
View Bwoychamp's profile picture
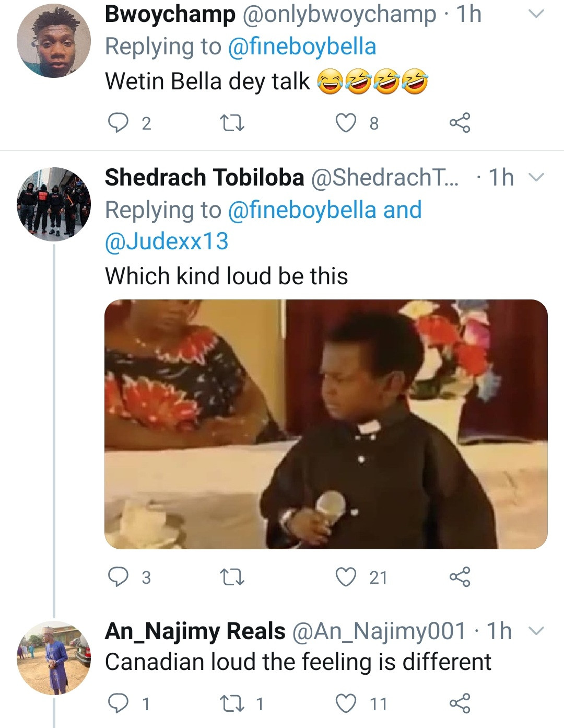pyautogui.click(x=53, y=41)
